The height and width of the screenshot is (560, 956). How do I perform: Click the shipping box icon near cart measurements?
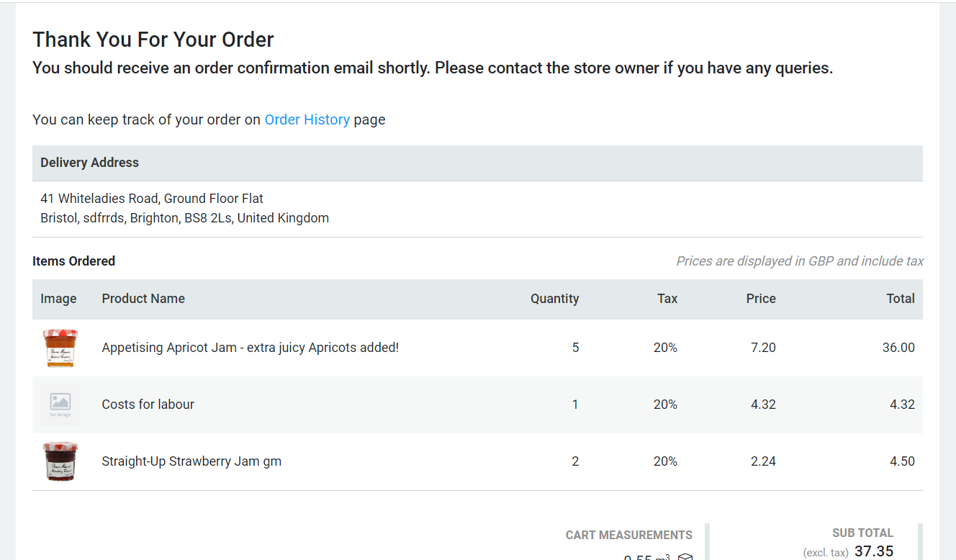[685, 556]
